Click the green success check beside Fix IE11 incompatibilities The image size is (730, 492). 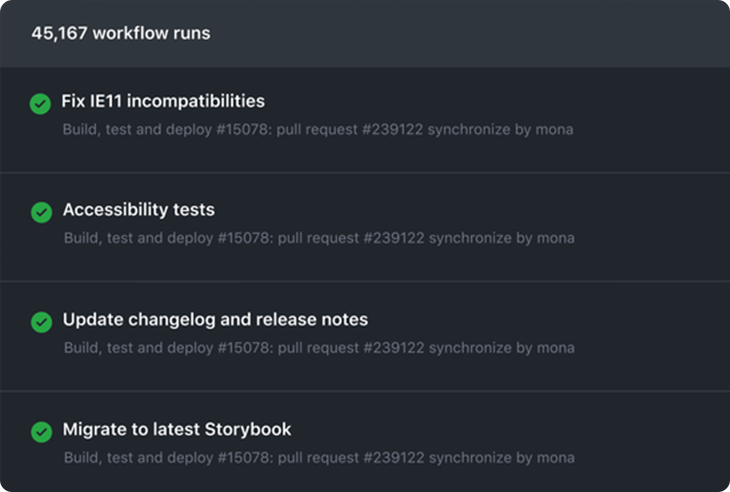coord(41,104)
